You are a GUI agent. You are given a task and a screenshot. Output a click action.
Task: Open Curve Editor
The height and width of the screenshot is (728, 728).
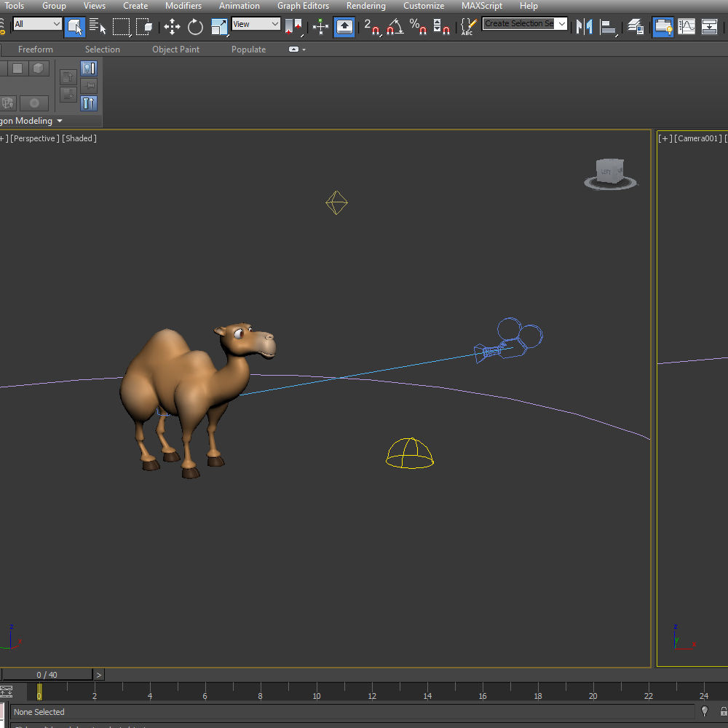click(x=687, y=26)
